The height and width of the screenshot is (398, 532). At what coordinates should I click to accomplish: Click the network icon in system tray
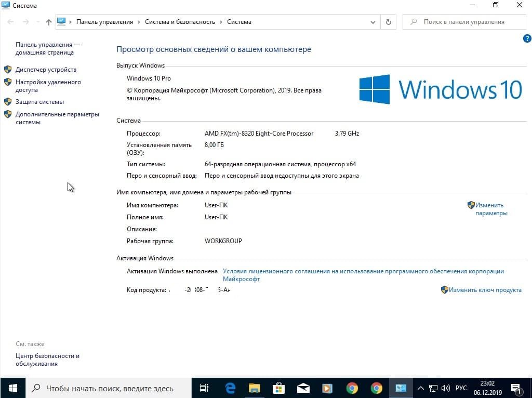(433, 388)
